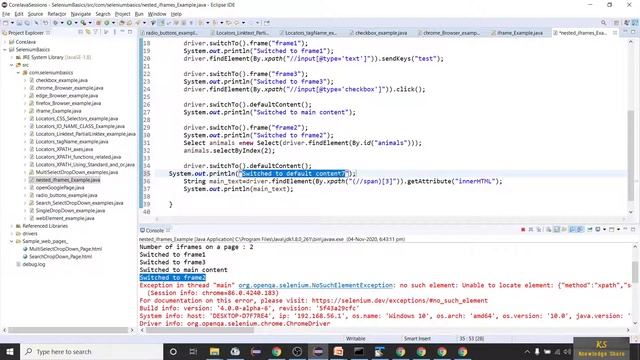Image resolution: width=640 pixels, height=360 pixels.
Task: Click the Windows Start button
Action: (x=10, y=351)
